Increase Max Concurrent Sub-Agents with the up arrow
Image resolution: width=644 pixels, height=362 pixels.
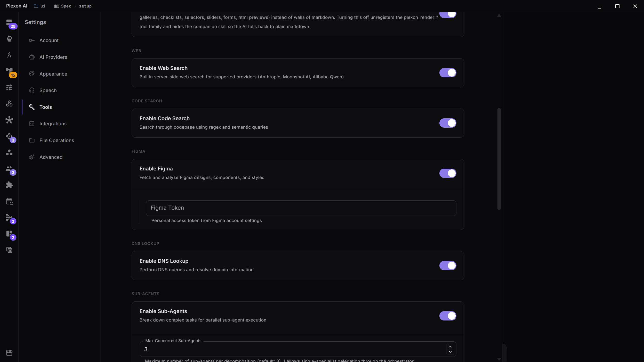tap(450, 347)
